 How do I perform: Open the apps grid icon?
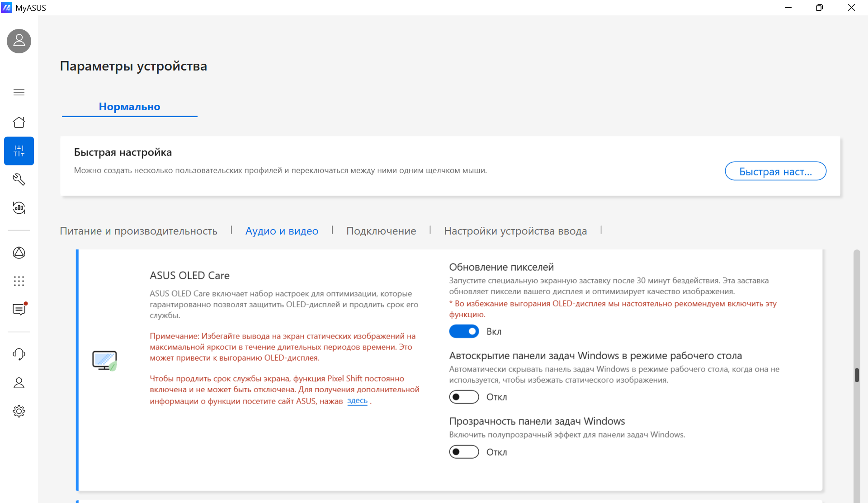(x=19, y=281)
